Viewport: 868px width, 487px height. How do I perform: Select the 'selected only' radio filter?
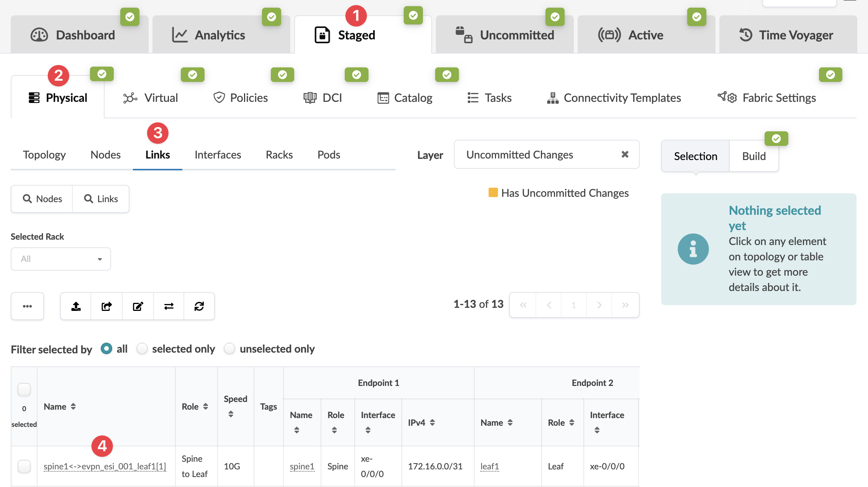tap(142, 349)
